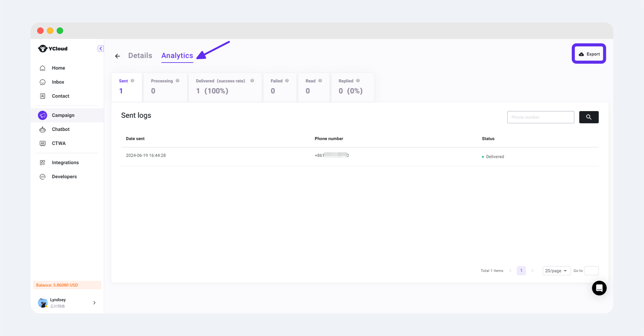Click the Export button
644x336 pixels.
(589, 54)
